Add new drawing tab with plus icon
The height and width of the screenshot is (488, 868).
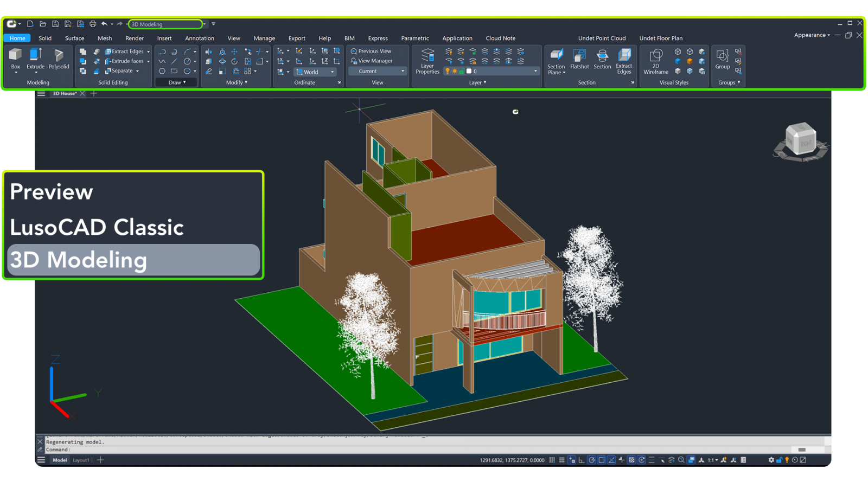94,93
